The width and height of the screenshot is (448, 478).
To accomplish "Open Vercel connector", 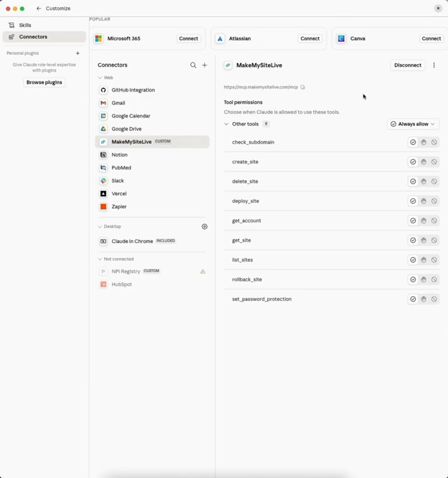I will (x=152, y=194).
